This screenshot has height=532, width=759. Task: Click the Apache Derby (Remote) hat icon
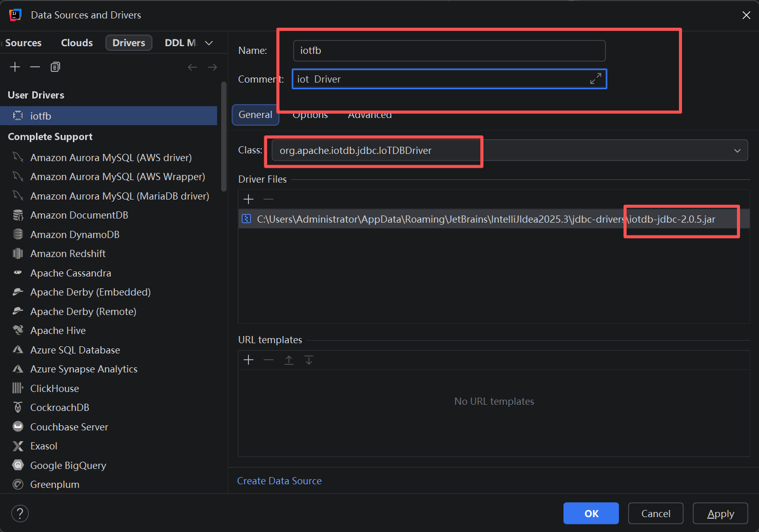18,311
